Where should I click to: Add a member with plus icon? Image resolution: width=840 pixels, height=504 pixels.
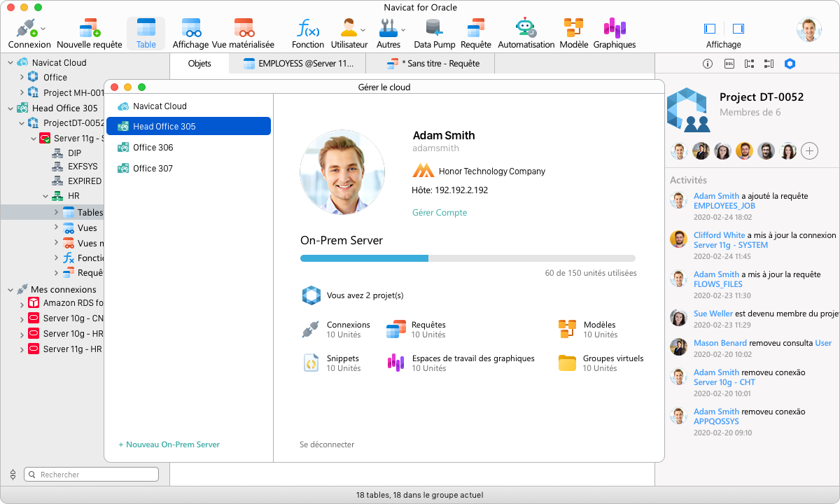point(809,150)
